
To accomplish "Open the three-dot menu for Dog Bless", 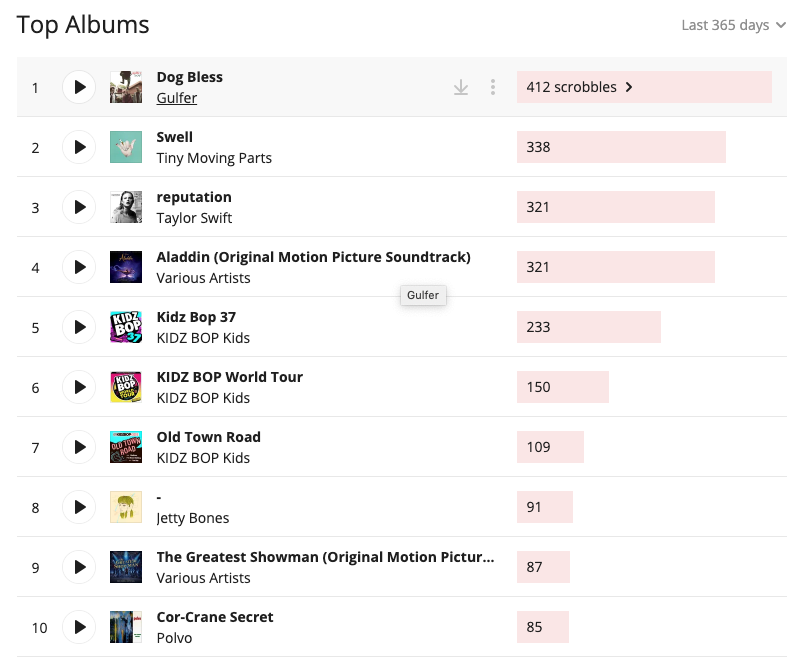I will coord(493,87).
